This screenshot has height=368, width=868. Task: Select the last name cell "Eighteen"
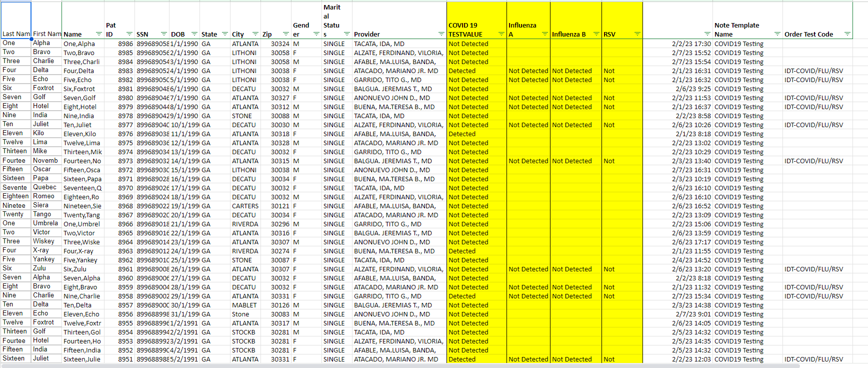click(x=16, y=196)
